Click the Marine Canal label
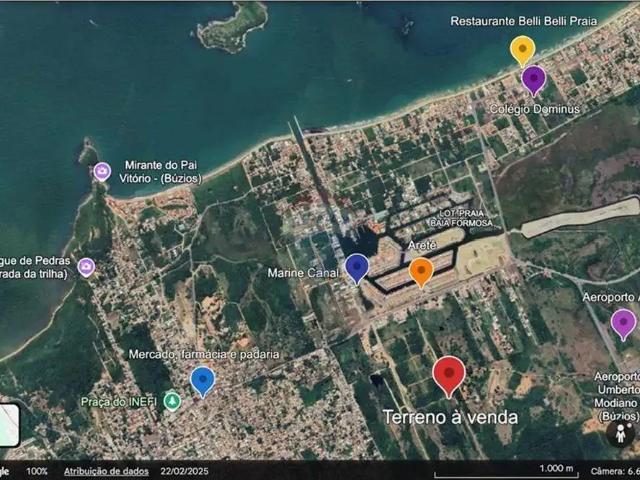Viewport: 640px width, 480px height. [303, 273]
